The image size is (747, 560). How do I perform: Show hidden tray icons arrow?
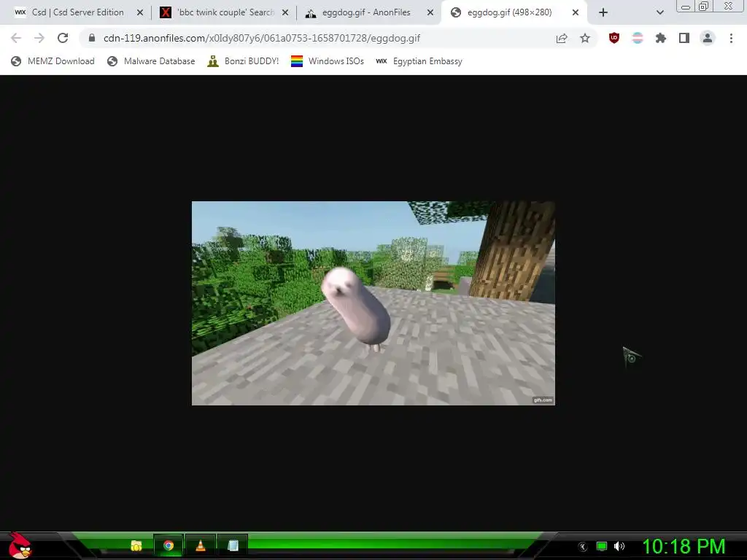[583, 547]
